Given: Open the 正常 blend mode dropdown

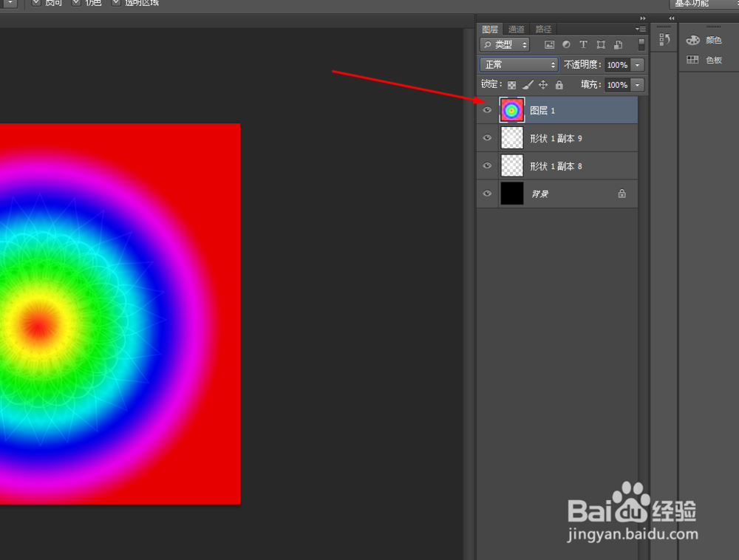Looking at the screenshot, I should click(519, 64).
